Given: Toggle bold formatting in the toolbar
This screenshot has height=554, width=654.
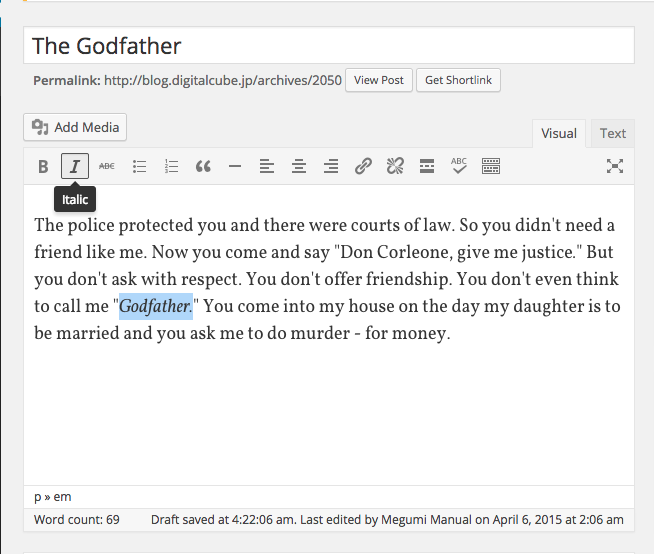Looking at the screenshot, I should 43,167.
